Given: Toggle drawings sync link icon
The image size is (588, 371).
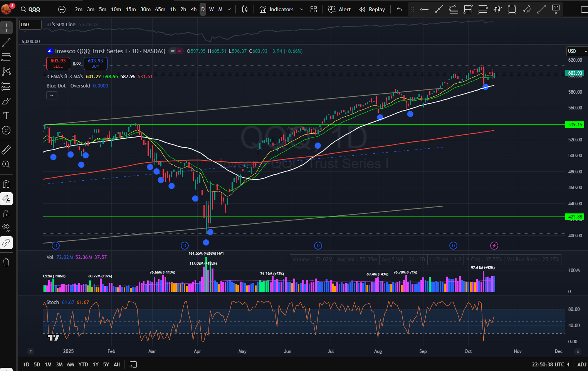Looking at the screenshot, I should point(6,243).
